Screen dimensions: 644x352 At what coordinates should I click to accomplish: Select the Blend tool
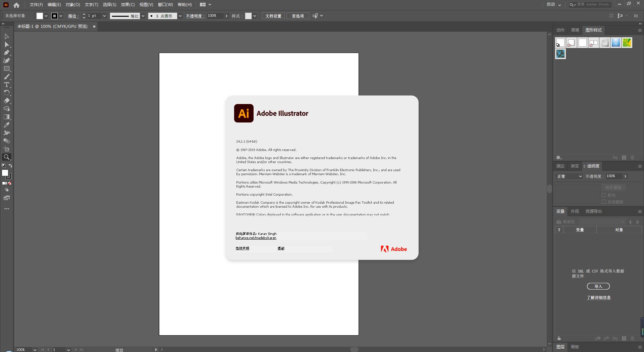pos(7,141)
